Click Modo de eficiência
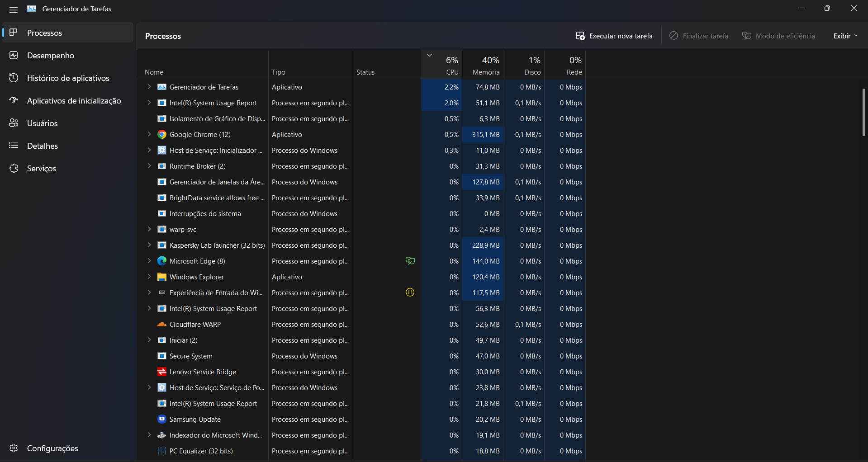 click(778, 36)
